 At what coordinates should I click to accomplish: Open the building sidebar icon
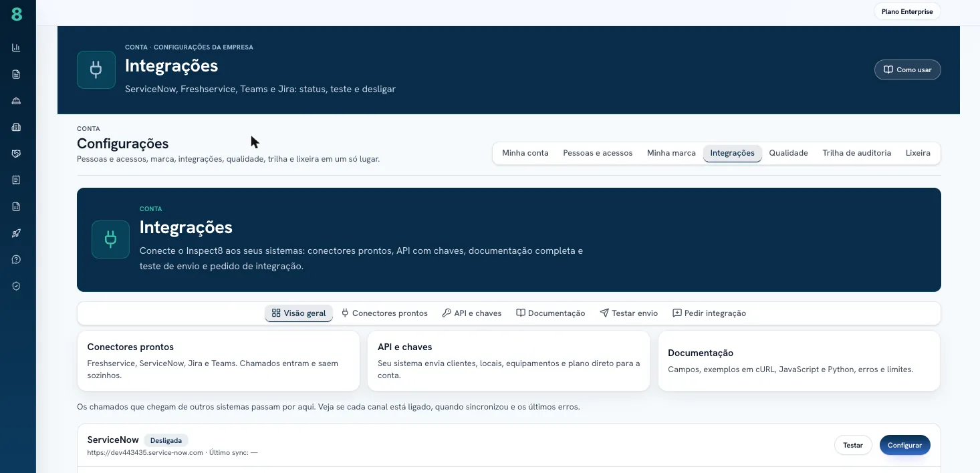[17, 127]
